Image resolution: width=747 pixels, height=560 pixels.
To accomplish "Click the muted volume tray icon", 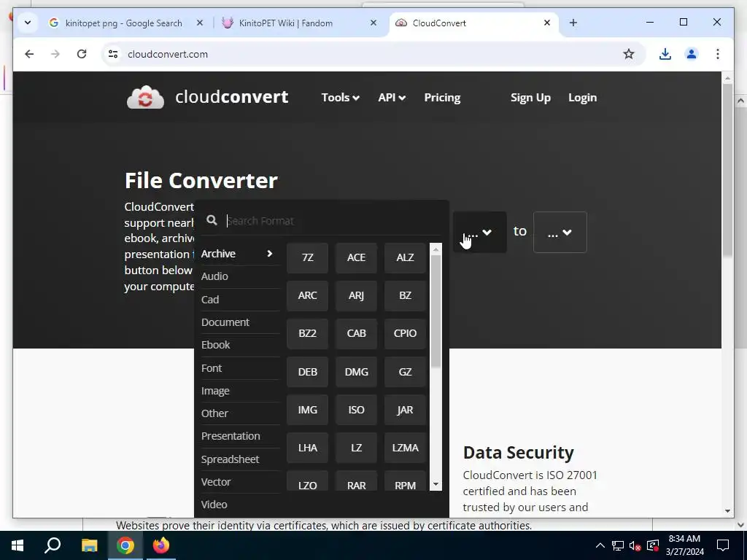I will tap(635, 545).
